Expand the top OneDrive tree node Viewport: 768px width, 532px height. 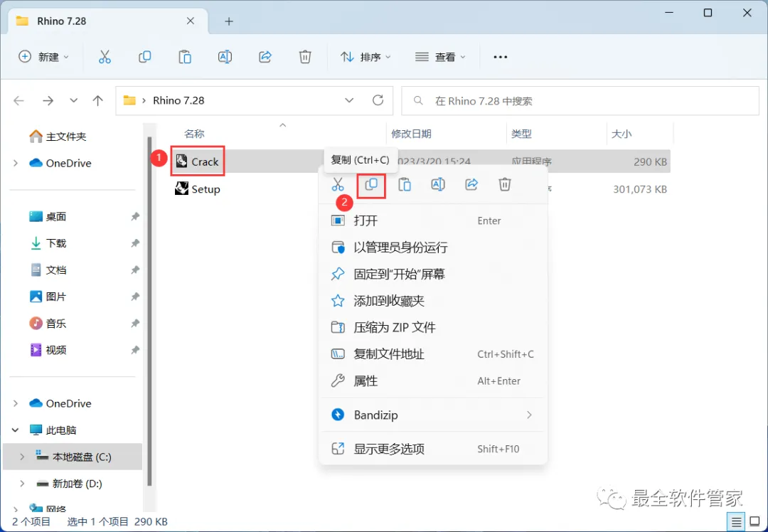click(16, 163)
